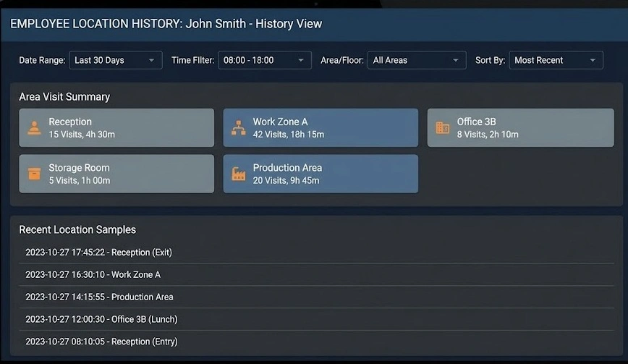Click the 14:15:55 Production Area sample

[99, 297]
